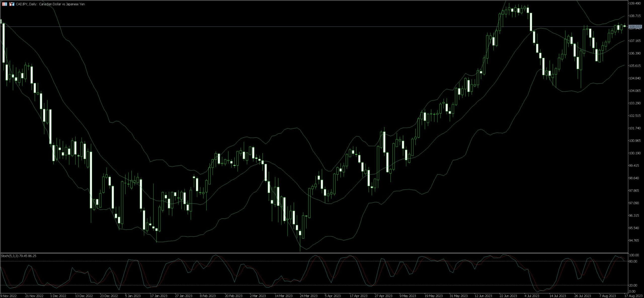The image size is (644, 298).
Task: Click the 24 Mar 2023 date label
Action: [309, 296]
